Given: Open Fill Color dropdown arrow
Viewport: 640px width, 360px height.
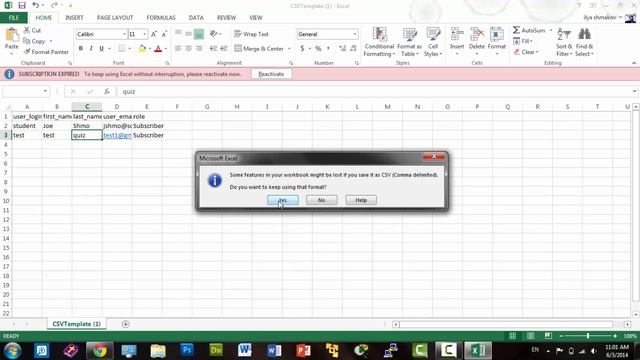Looking at the screenshot, I should 150,49.
